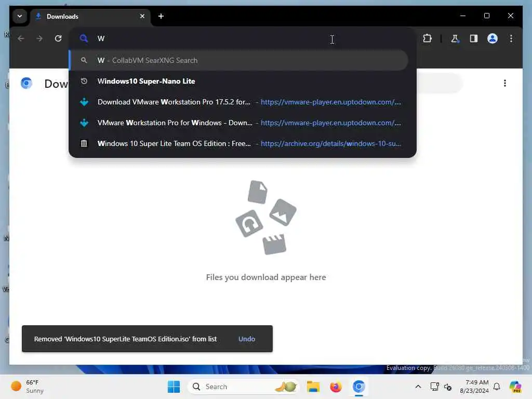The image size is (532, 399).
Task: Open a new tab with plus button
Action: tap(161, 16)
